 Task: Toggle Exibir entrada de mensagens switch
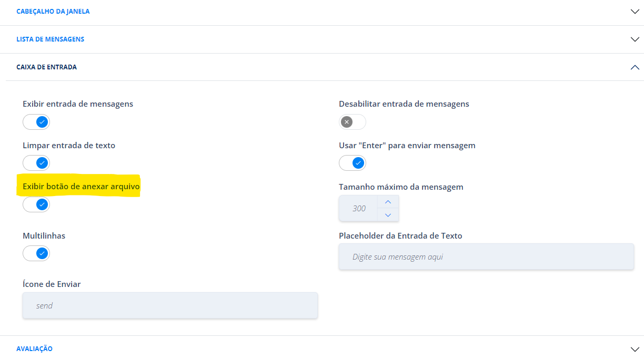[36, 122]
